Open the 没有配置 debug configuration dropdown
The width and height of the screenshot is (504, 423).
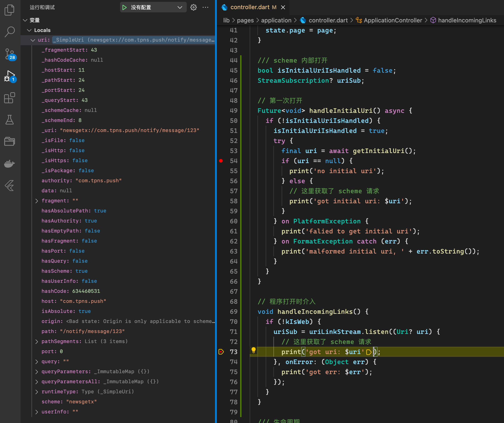pyautogui.click(x=179, y=8)
